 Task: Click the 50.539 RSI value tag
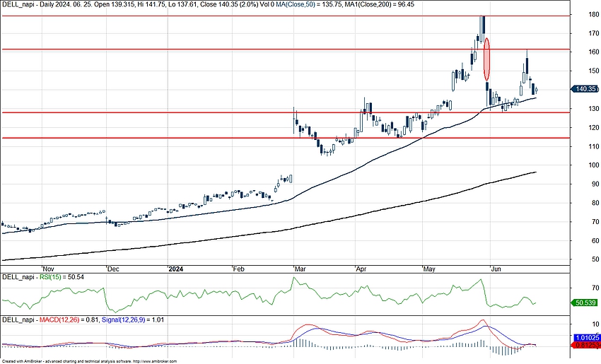[x=585, y=303]
